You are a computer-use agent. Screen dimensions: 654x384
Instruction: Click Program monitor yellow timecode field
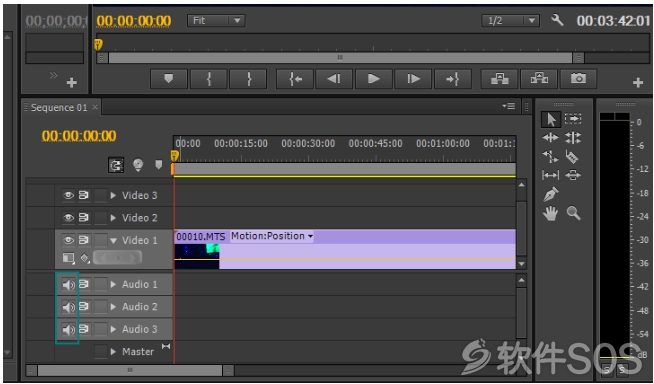coord(134,20)
